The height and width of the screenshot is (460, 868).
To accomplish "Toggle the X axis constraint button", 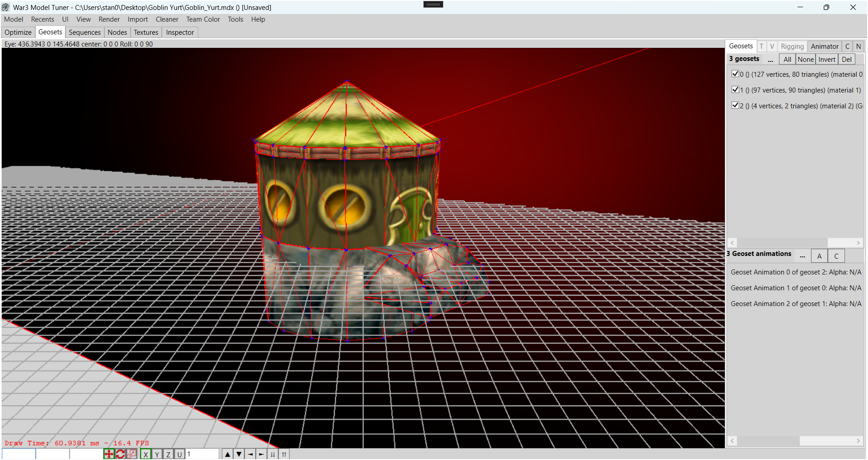I will (x=145, y=454).
